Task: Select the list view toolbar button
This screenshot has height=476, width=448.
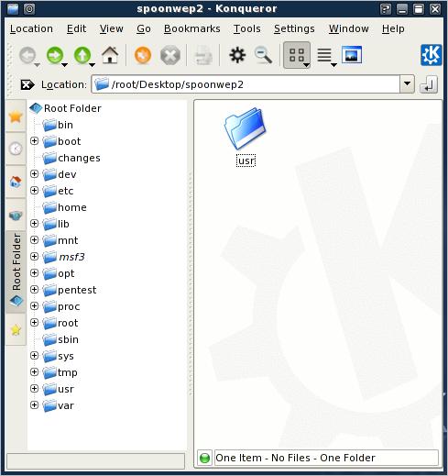Action: pos(324,55)
